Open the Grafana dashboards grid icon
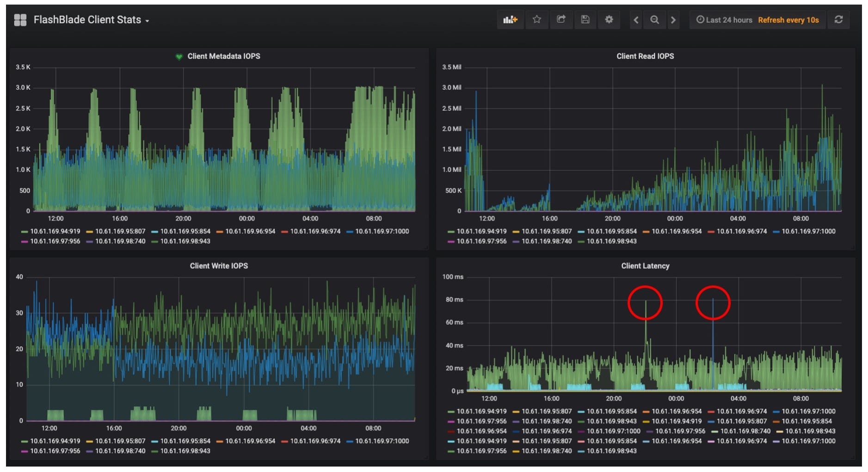Image resolution: width=868 pixels, height=472 pixels. pos(20,20)
